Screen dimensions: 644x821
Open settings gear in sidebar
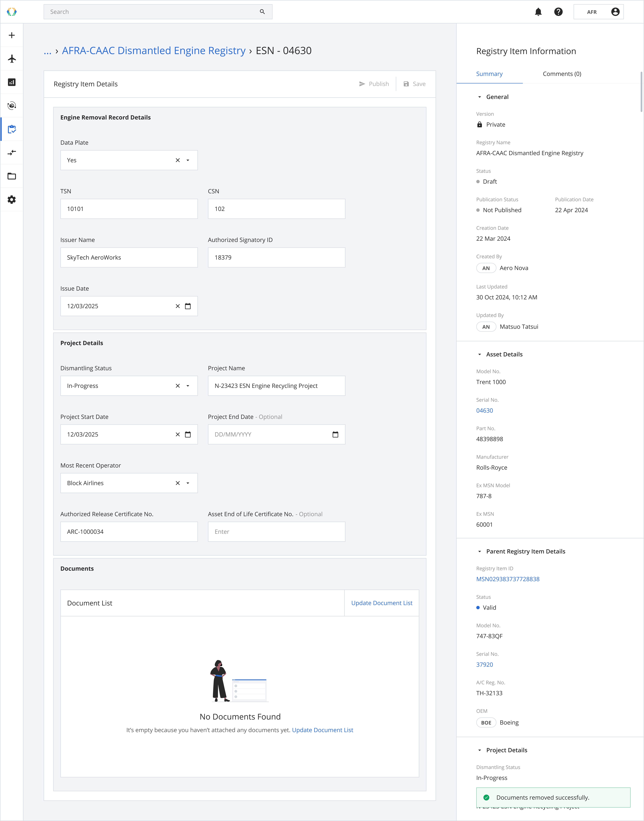click(x=12, y=199)
